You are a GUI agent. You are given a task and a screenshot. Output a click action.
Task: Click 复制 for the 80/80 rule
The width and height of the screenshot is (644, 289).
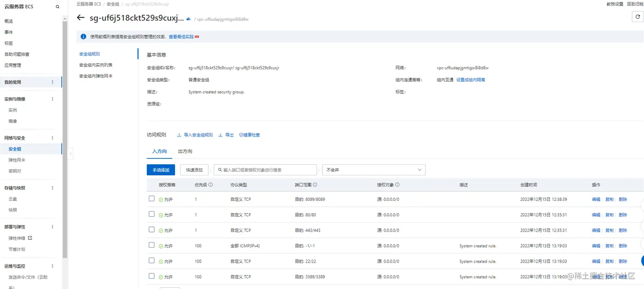point(609,215)
